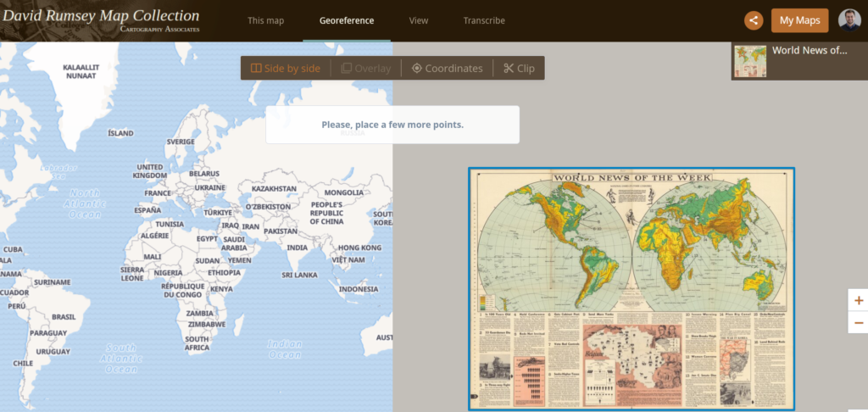
Task: Activate the Clip tool
Action: [x=519, y=68]
